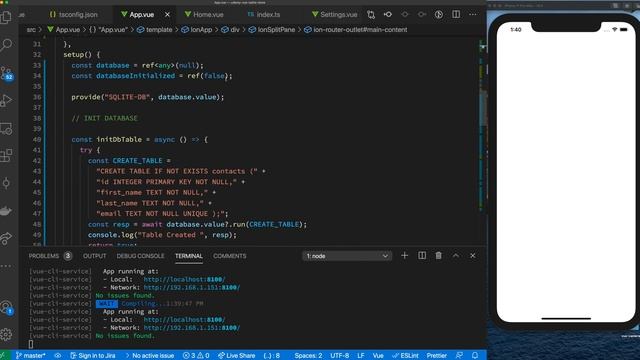
Task: Open editor More Actions menu
Action: pyautogui.click(x=473, y=15)
